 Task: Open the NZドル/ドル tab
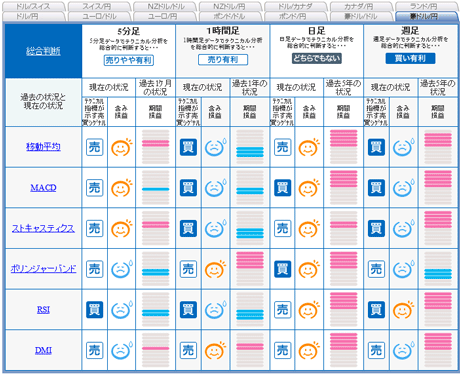point(165,6)
